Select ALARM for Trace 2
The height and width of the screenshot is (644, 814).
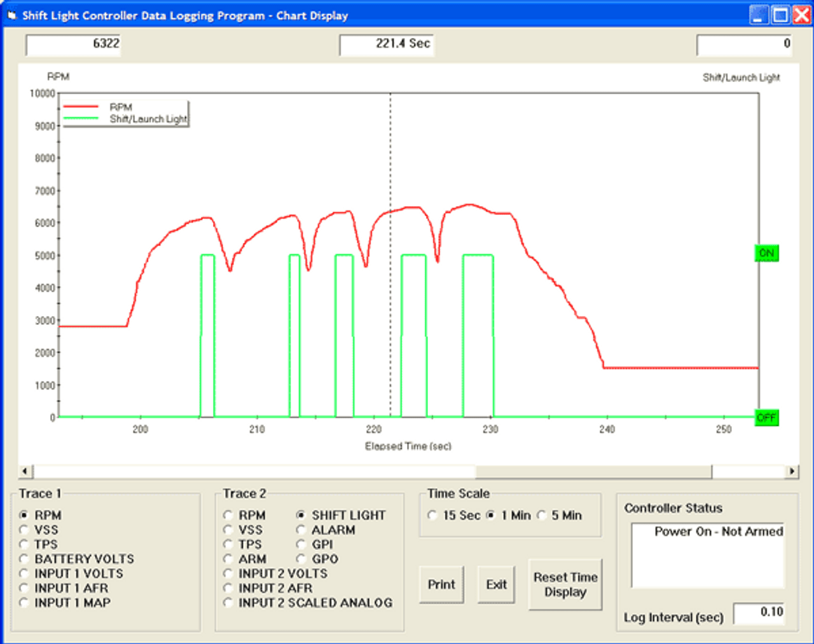[301, 530]
